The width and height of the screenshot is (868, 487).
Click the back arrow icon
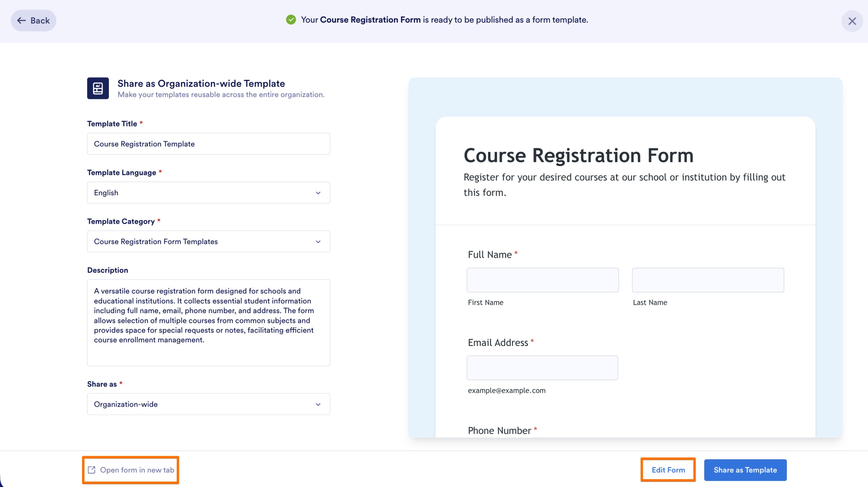coord(22,20)
